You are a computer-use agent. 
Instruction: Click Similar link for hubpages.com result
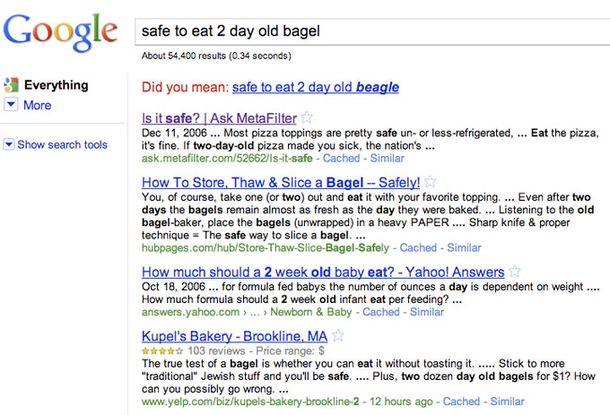point(464,248)
